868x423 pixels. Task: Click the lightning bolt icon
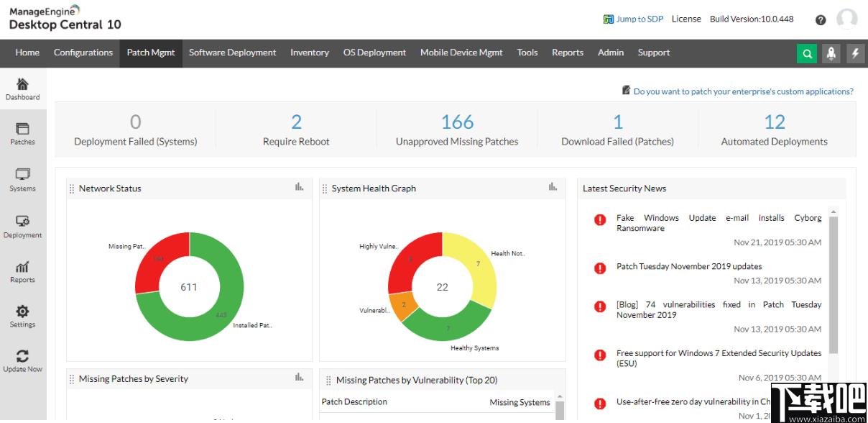tap(855, 53)
